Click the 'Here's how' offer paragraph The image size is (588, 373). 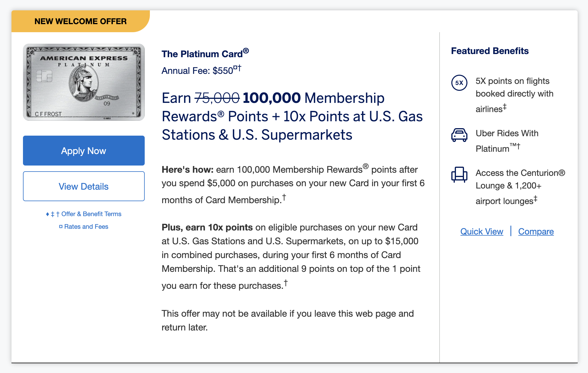click(293, 184)
